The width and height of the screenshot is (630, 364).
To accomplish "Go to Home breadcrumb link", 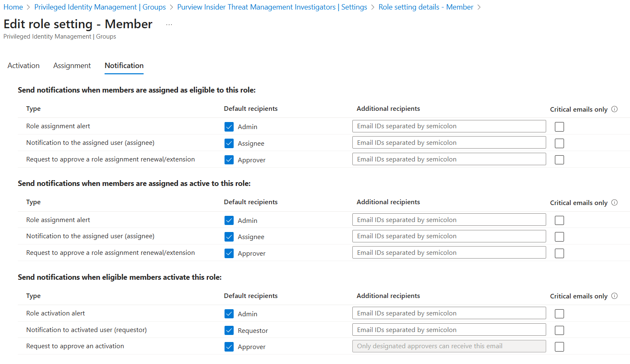I will (x=13, y=7).
